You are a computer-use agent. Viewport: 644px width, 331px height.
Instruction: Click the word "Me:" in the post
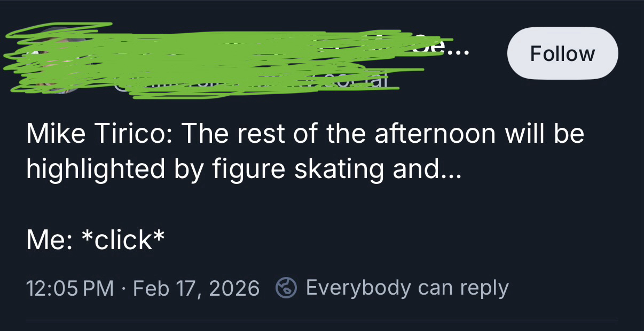pos(46,239)
